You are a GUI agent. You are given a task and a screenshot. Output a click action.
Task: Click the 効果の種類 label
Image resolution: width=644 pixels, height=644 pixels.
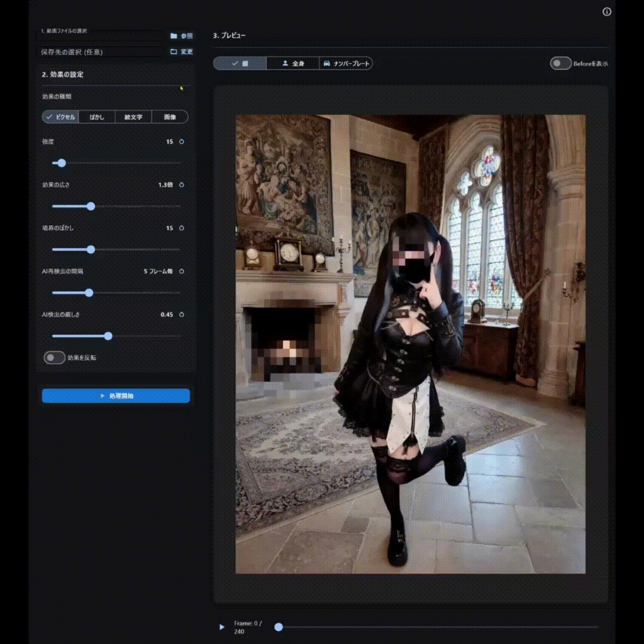coord(57,96)
